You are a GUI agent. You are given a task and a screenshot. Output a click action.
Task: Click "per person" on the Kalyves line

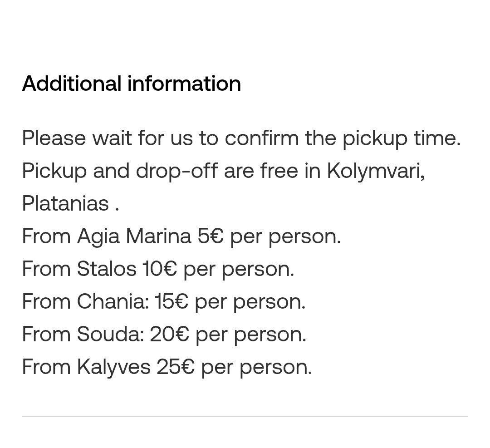click(256, 368)
